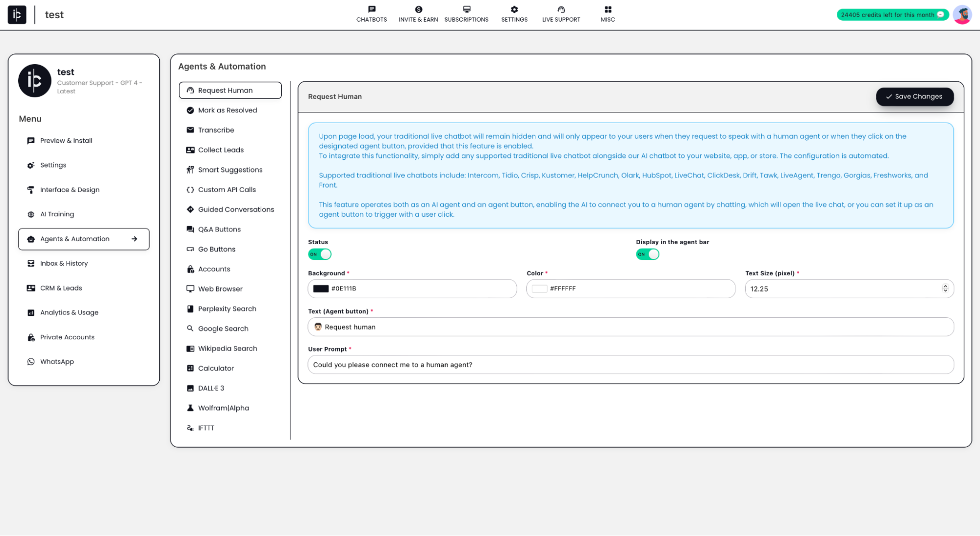980x536 pixels.
Task: Expand the Go Buttons menu item
Action: 217,249
